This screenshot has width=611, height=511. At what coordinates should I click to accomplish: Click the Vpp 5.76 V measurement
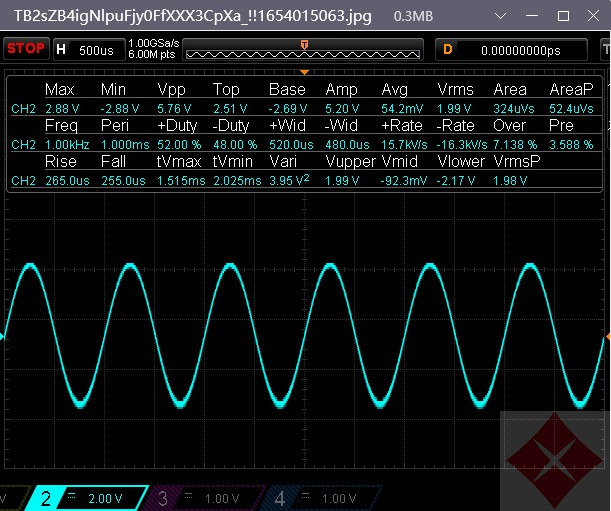(x=172, y=107)
